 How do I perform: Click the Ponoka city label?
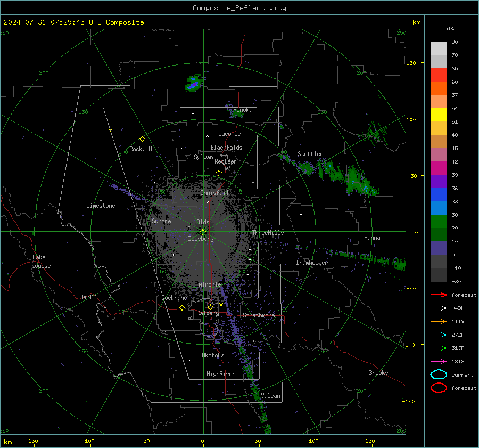pyautogui.click(x=243, y=110)
